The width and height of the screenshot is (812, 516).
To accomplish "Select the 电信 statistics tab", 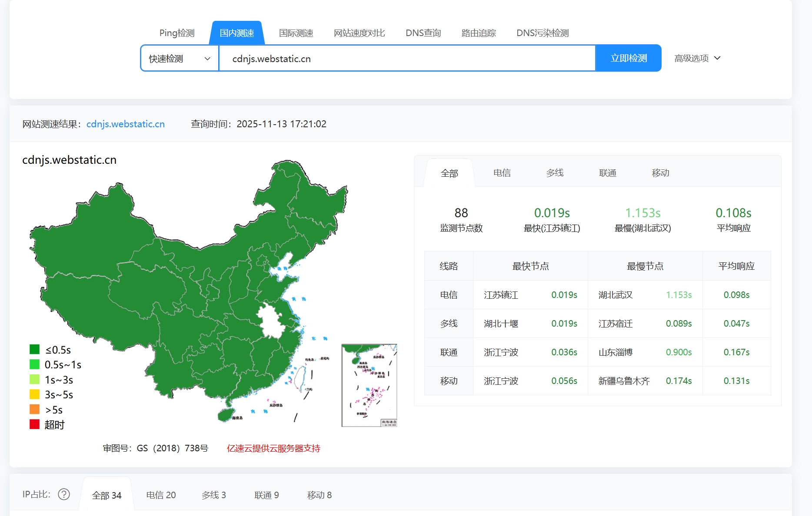I will (x=502, y=173).
